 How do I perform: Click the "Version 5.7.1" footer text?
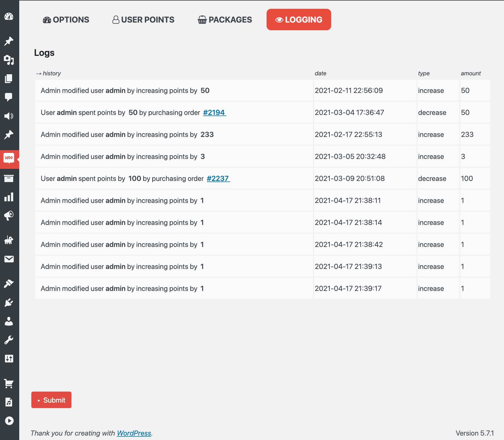(x=475, y=433)
